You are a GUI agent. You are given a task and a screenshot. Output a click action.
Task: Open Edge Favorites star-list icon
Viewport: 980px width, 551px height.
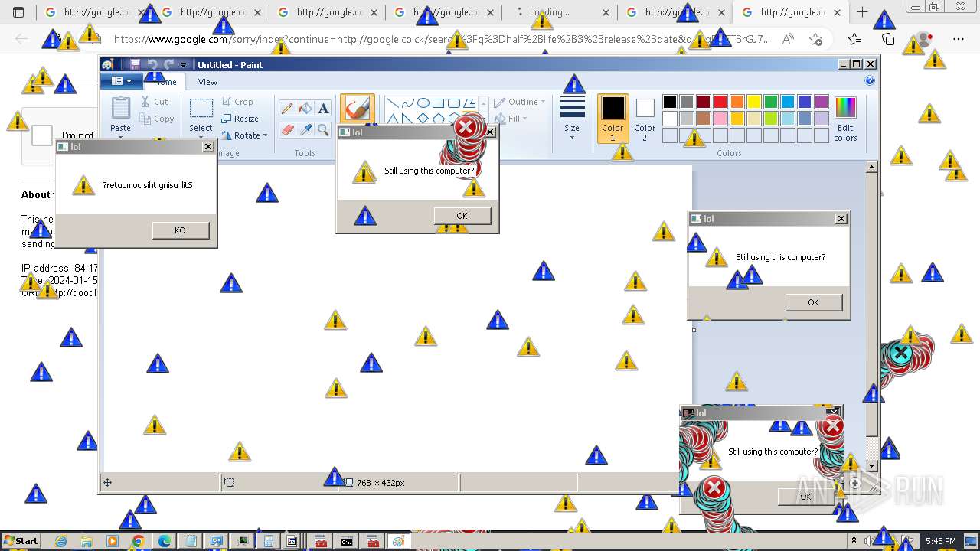(854, 39)
